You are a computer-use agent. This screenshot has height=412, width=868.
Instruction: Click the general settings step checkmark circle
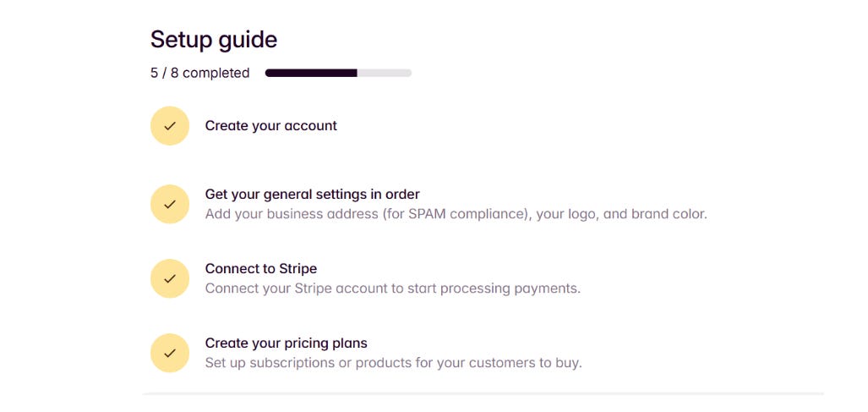click(x=170, y=204)
